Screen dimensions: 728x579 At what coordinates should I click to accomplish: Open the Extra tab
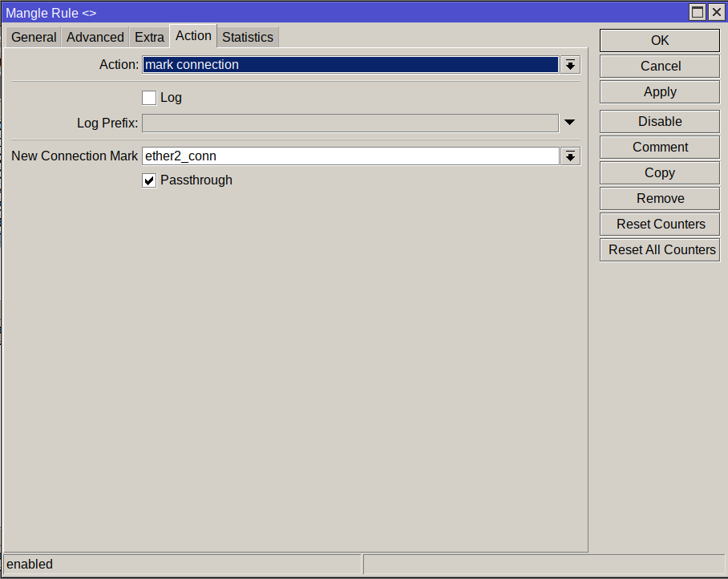[149, 37]
